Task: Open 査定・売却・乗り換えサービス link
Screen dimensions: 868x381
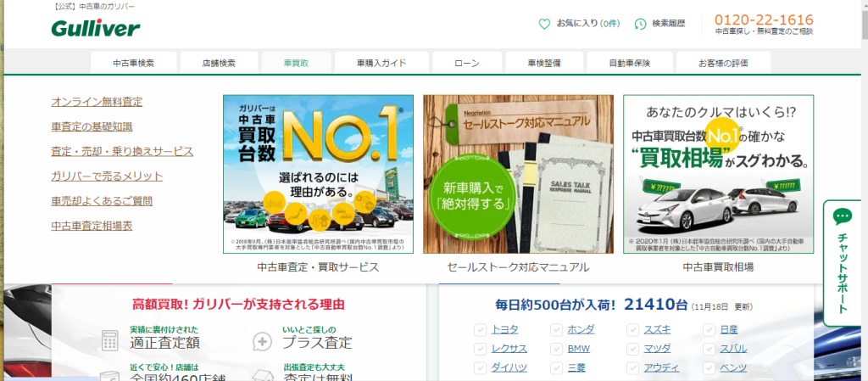Action: [122, 152]
